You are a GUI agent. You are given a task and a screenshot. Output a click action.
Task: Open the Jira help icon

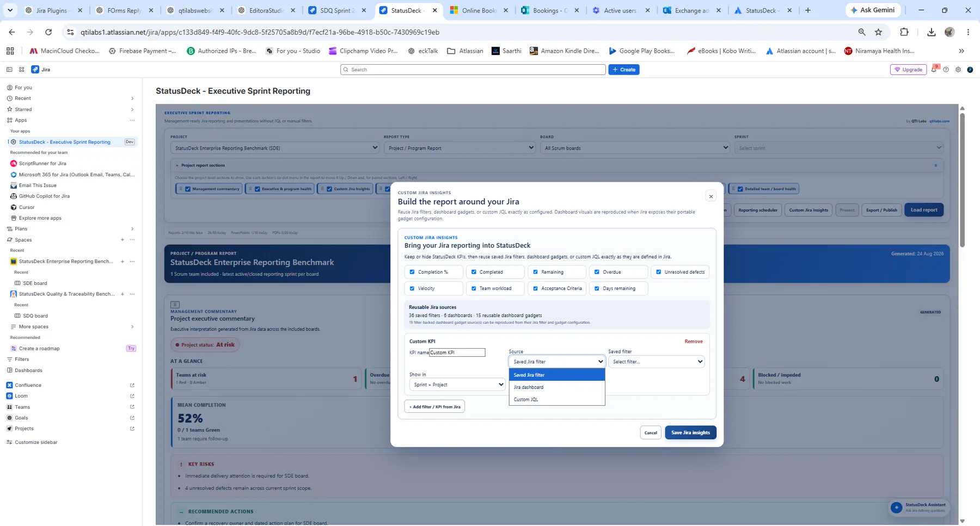coord(946,70)
